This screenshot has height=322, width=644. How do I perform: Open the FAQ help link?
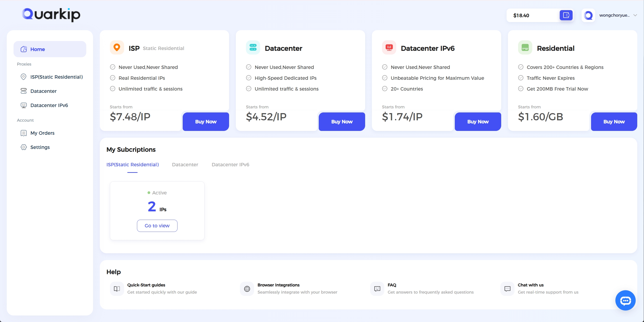tap(391, 285)
